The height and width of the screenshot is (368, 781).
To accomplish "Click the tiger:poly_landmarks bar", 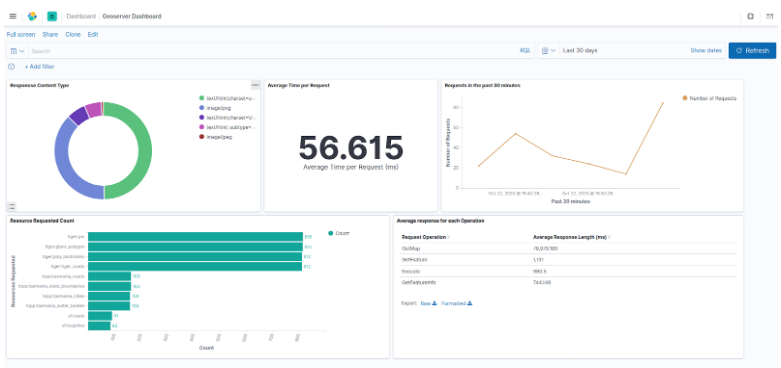I will point(195,256).
